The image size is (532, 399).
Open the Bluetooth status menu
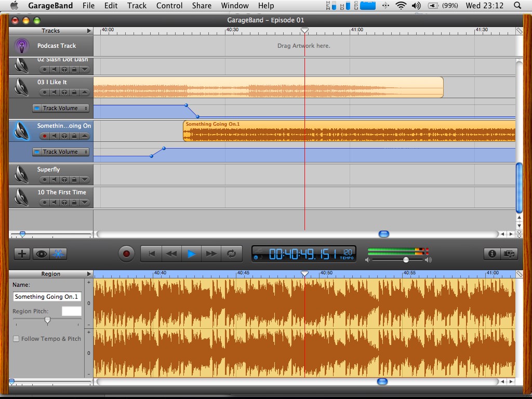tap(385, 5)
